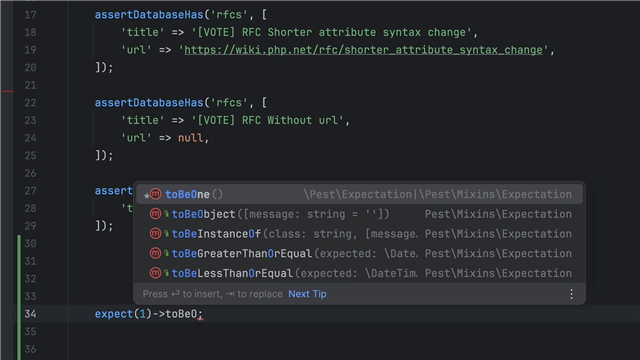The image size is (640, 360).
Task: Select toBeGreaterThanOrEqual in the autocomplete popup
Action: [359, 253]
